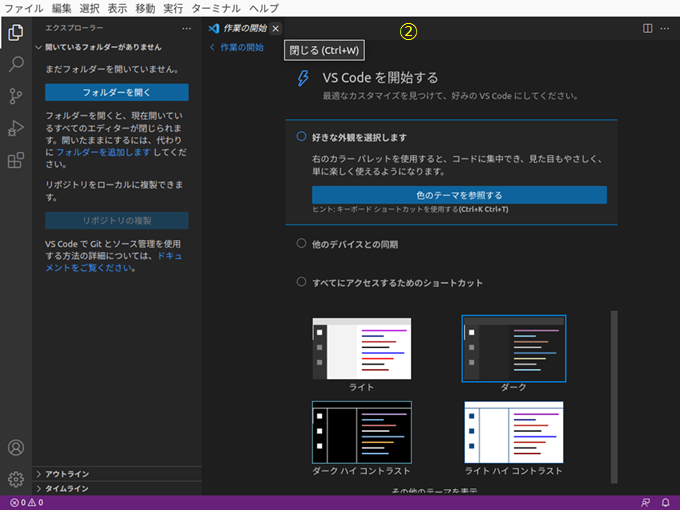This screenshot has width=680, height=510.
Task: Expand the アウトライン section
Action: coord(68,474)
